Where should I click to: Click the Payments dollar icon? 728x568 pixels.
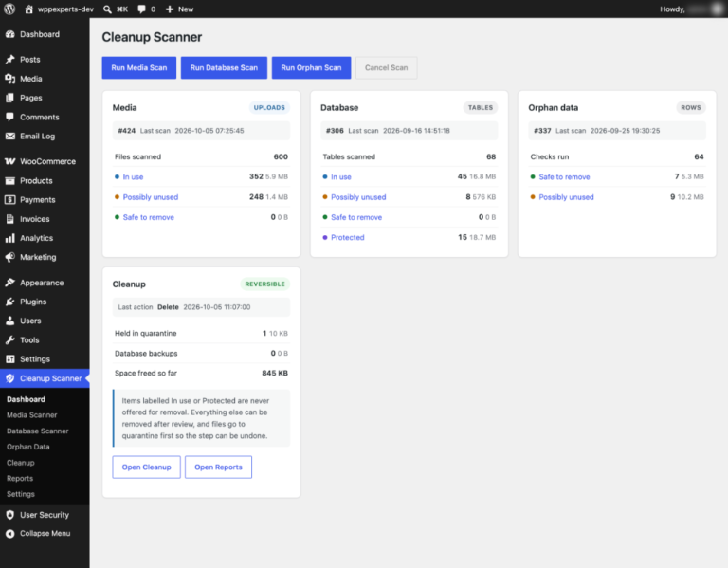pyautogui.click(x=9, y=200)
